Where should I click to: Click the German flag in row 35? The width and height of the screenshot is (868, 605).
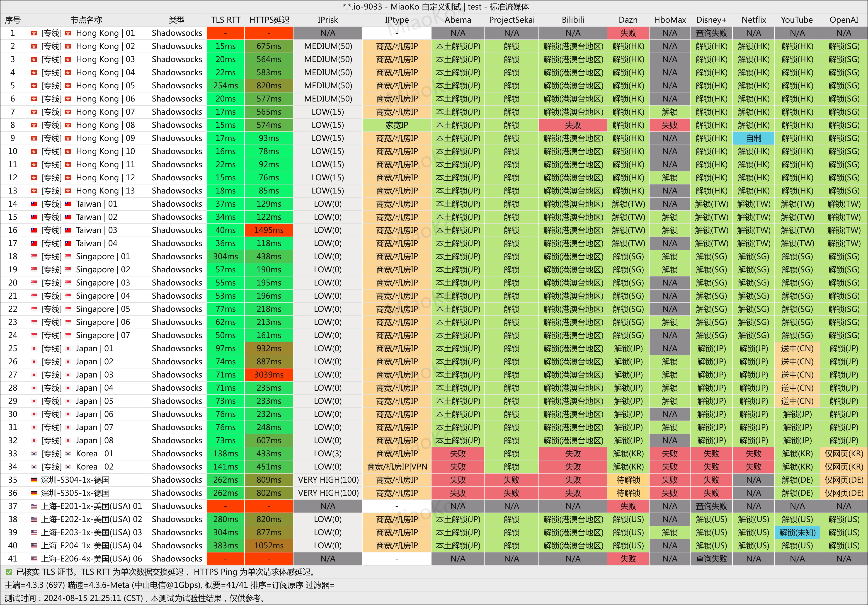(34, 480)
